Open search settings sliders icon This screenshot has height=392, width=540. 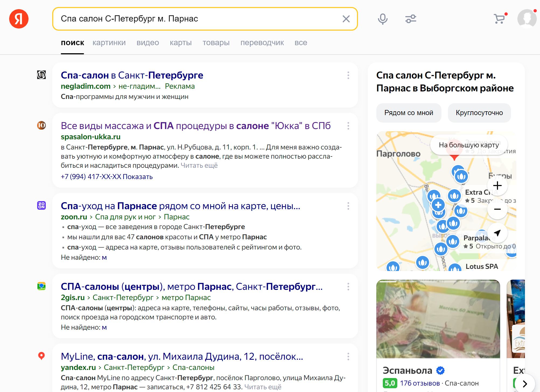(411, 19)
